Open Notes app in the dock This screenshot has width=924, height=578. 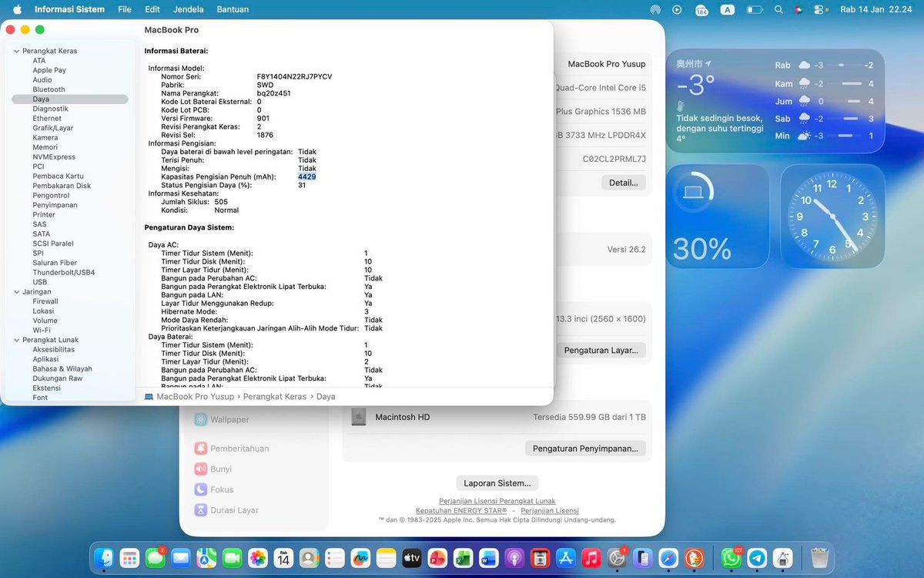[386, 558]
